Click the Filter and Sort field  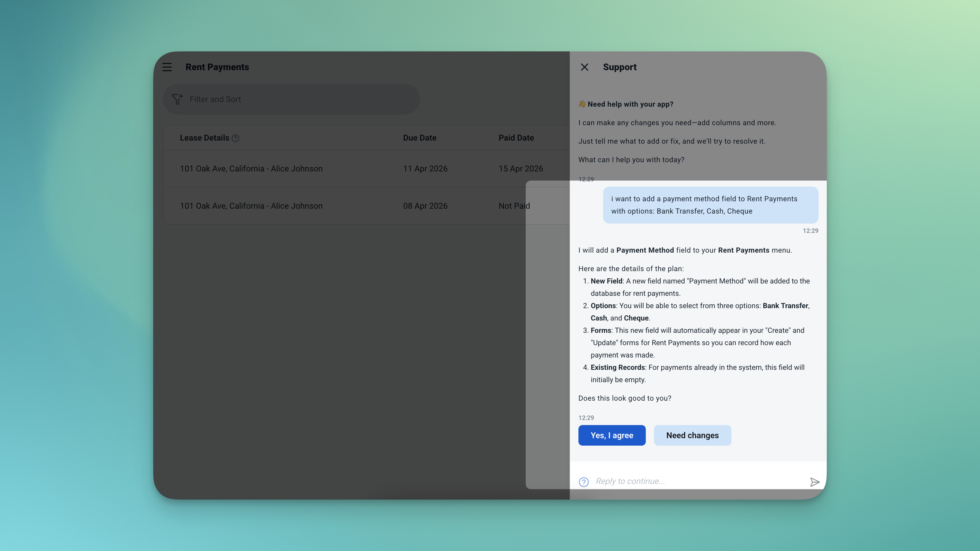pos(292,99)
